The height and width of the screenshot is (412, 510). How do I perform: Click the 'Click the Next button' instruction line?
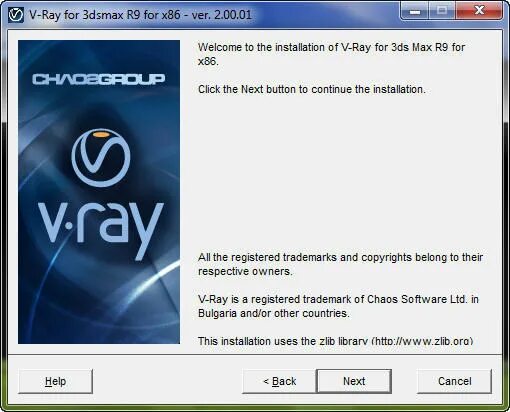tap(312, 89)
